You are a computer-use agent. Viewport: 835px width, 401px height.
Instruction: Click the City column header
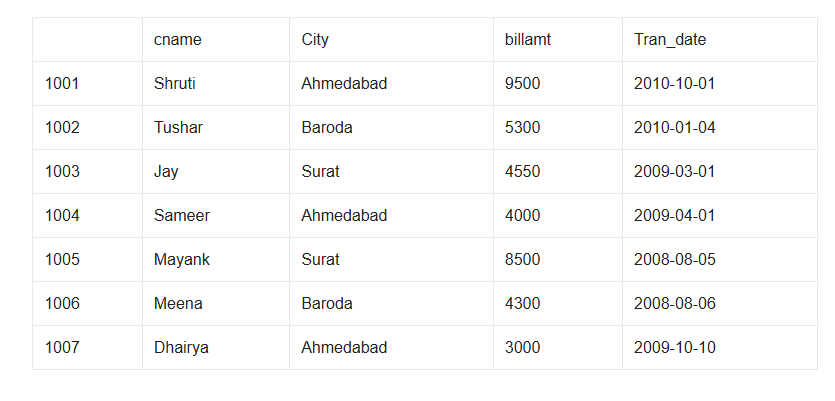[315, 40]
